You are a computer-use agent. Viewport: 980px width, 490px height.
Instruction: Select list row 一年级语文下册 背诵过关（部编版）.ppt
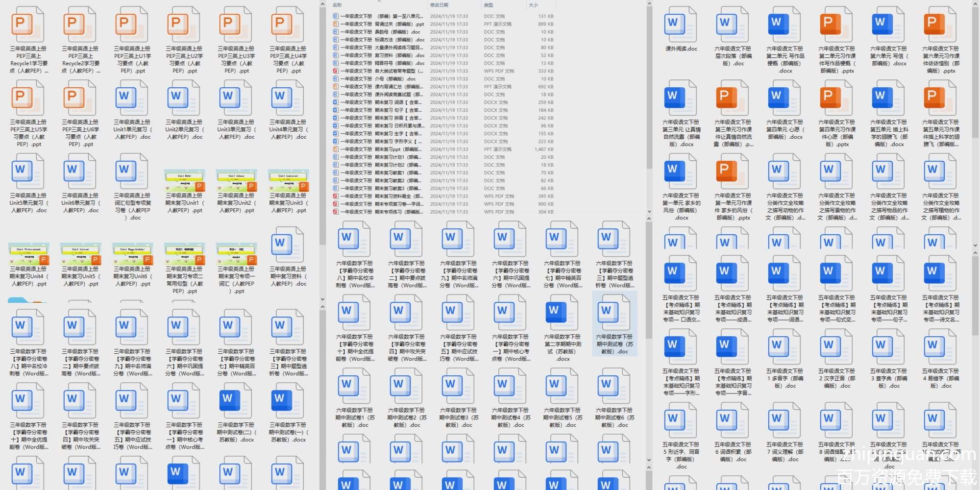pos(443,24)
